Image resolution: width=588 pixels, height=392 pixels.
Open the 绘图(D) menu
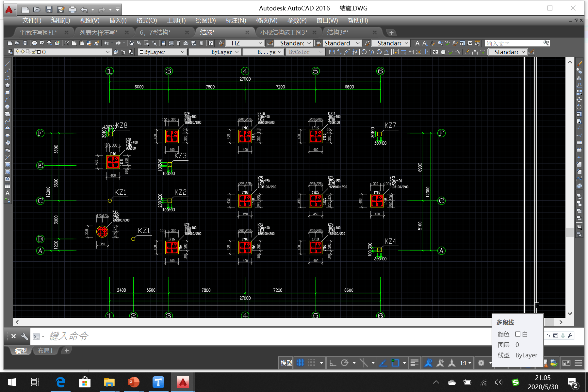pyautogui.click(x=205, y=21)
